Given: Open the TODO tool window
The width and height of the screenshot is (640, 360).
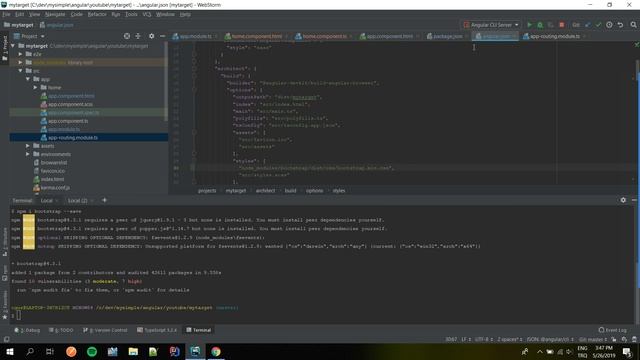Looking at the screenshot, I should coord(61,330).
